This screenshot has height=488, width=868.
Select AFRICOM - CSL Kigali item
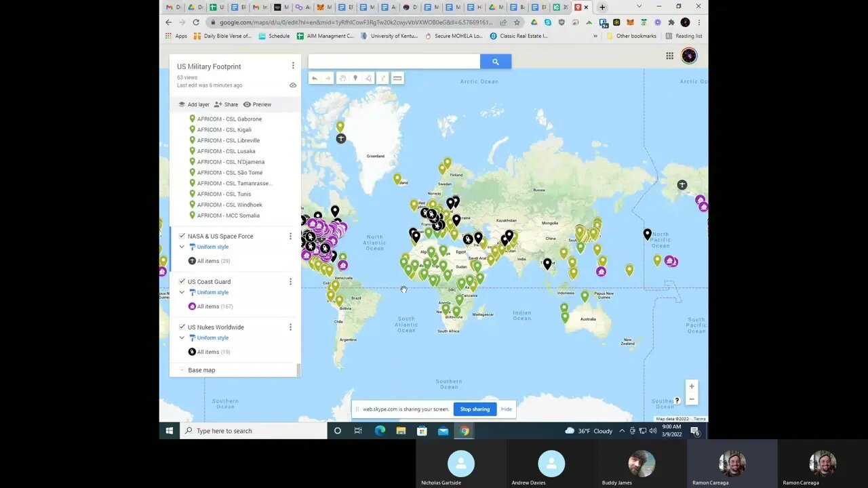coord(224,129)
